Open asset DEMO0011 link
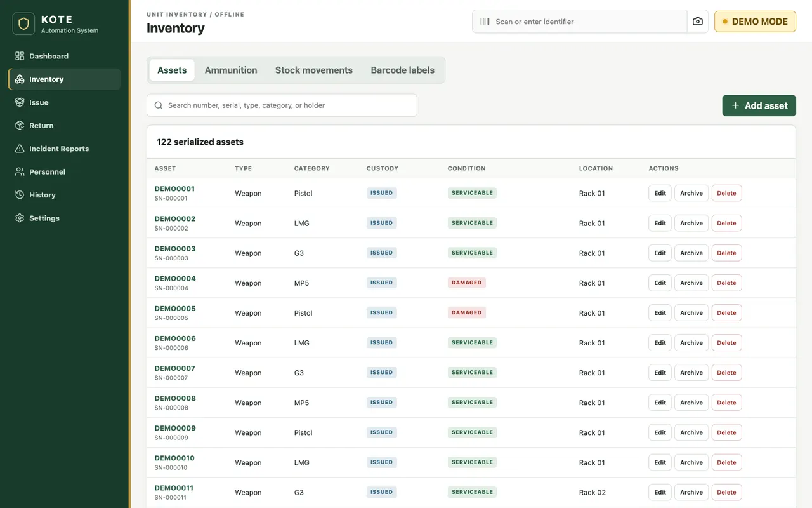The height and width of the screenshot is (508, 812). point(174,488)
